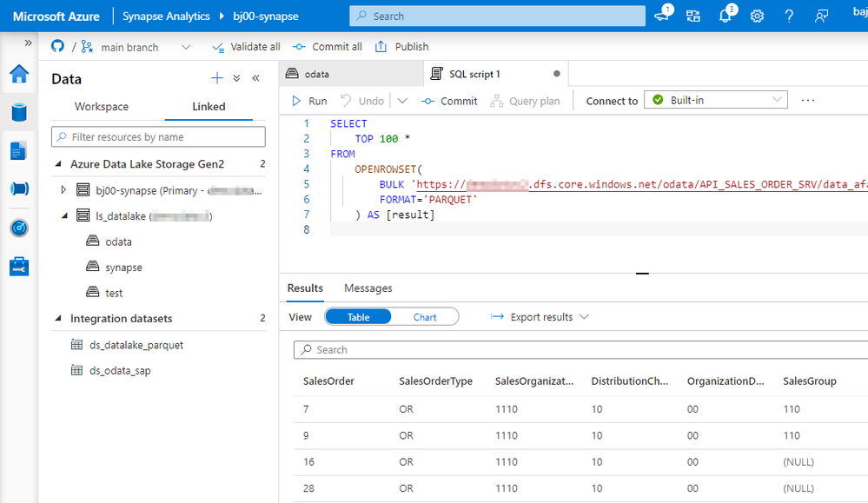This screenshot has height=503, width=868.
Task: Open the Messages tab
Action: pos(368,288)
